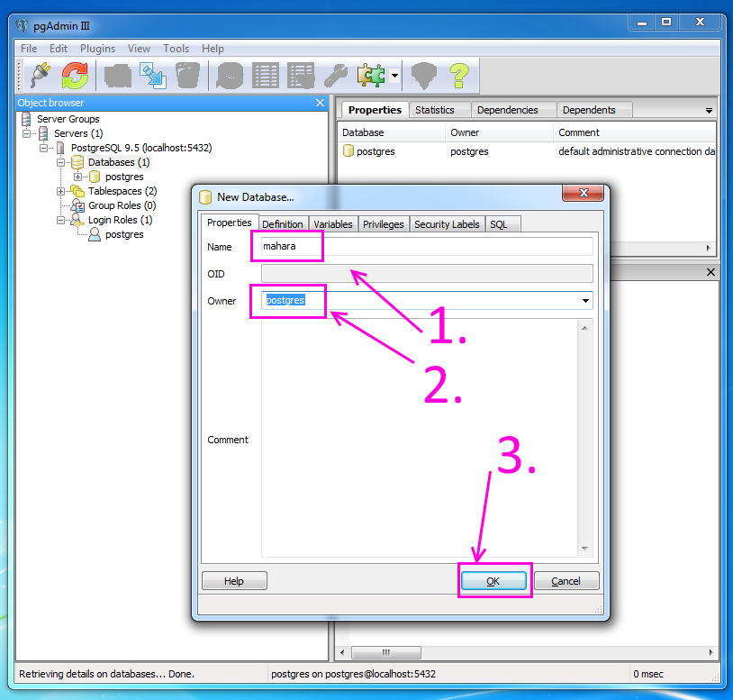Select PostgreSQL 9.5 (localhost:5432) server
This screenshot has height=700, width=733.
point(141,149)
